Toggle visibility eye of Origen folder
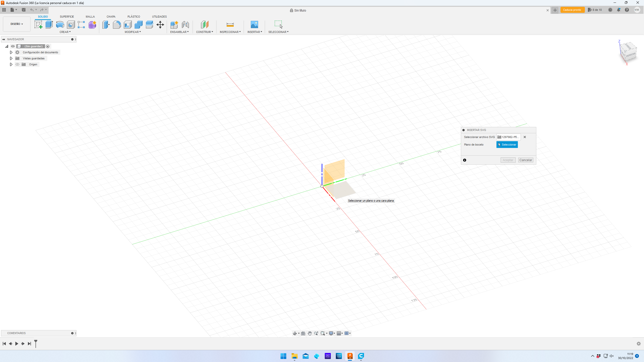644x362 pixels. pyautogui.click(x=17, y=64)
